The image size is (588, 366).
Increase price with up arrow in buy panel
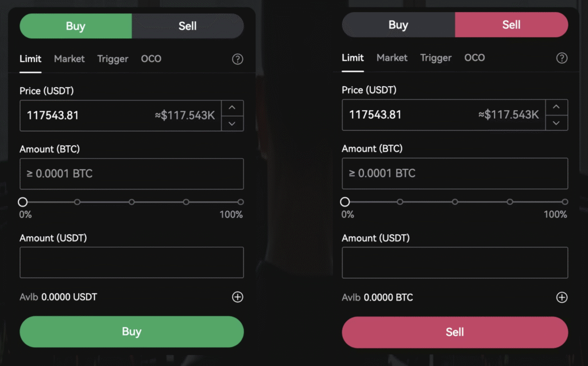pyautogui.click(x=232, y=108)
